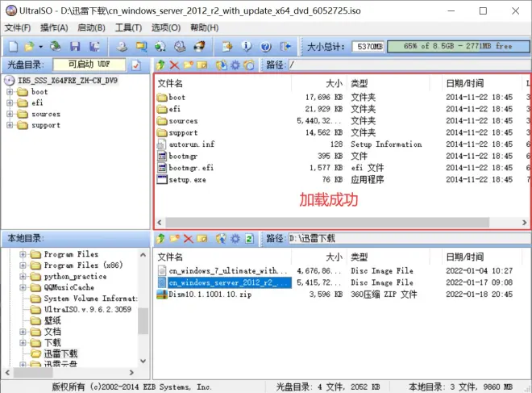Select IR5_SSS_X64FRE_ZH-CN_DV9 disc root node
Image resolution: width=532 pixels, height=393 pixels.
click(x=68, y=81)
